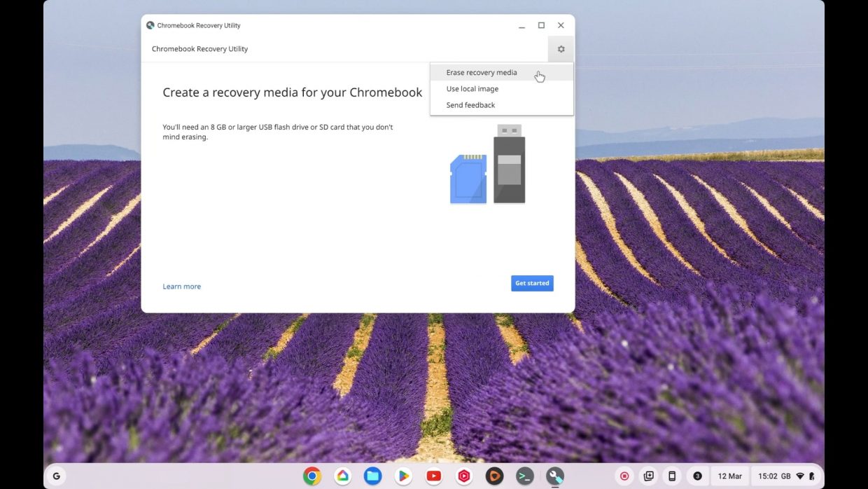Open YouTube from the shelf
Viewport: 868px width, 489px height.
click(x=433, y=476)
